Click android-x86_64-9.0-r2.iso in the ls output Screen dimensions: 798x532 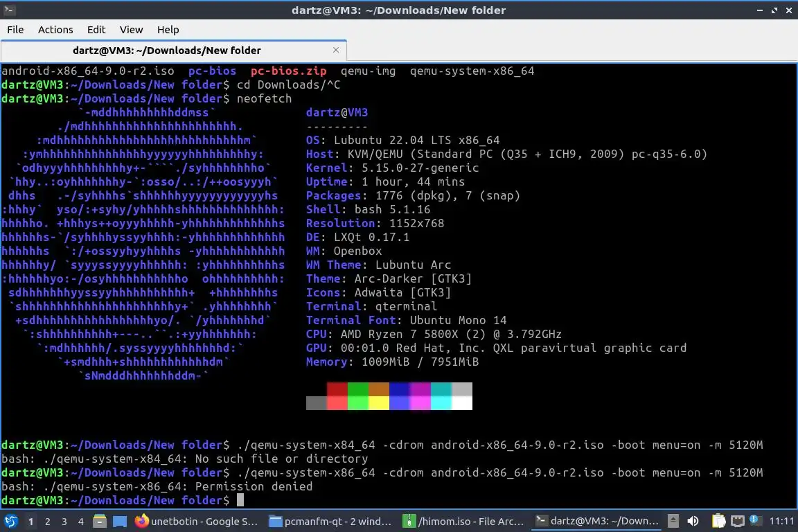click(87, 71)
